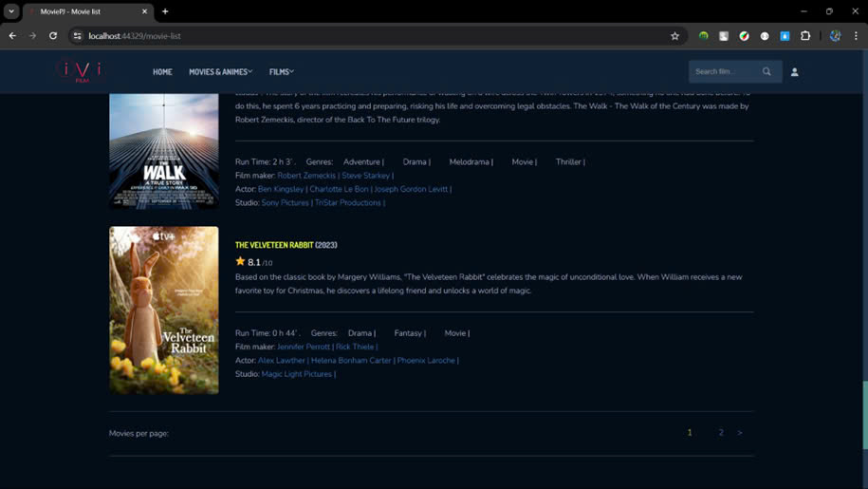Click the browser forward arrow
This screenshot has width=868, height=489.
click(32, 36)
